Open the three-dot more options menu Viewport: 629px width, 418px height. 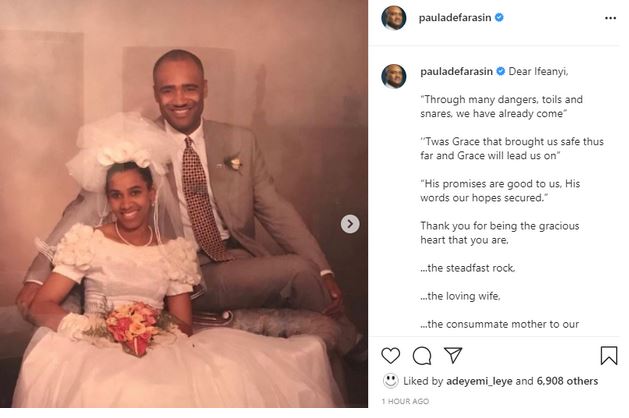pyautogui.click(x=610, y=18)
